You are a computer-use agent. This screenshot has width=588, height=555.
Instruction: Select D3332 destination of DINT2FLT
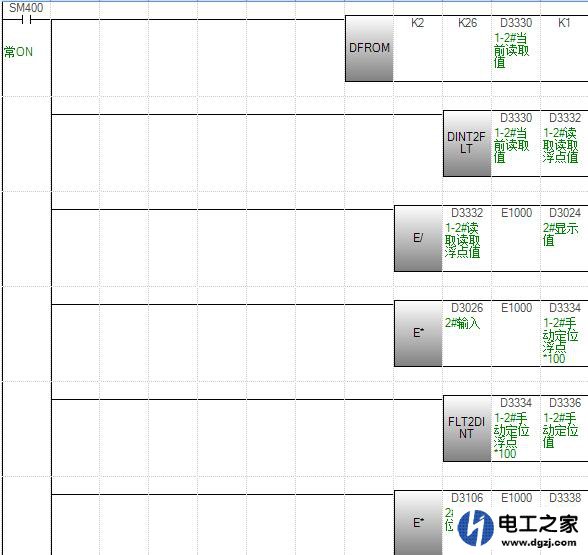(565, 118)
